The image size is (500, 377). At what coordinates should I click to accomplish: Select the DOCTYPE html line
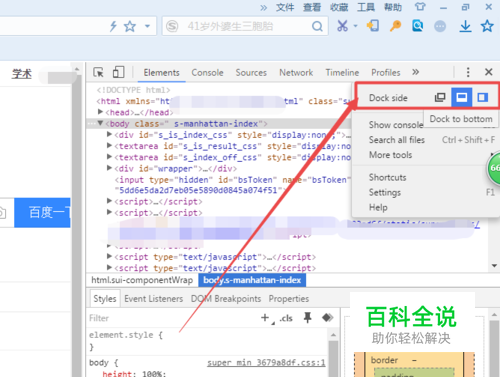[x=133, y=90]
